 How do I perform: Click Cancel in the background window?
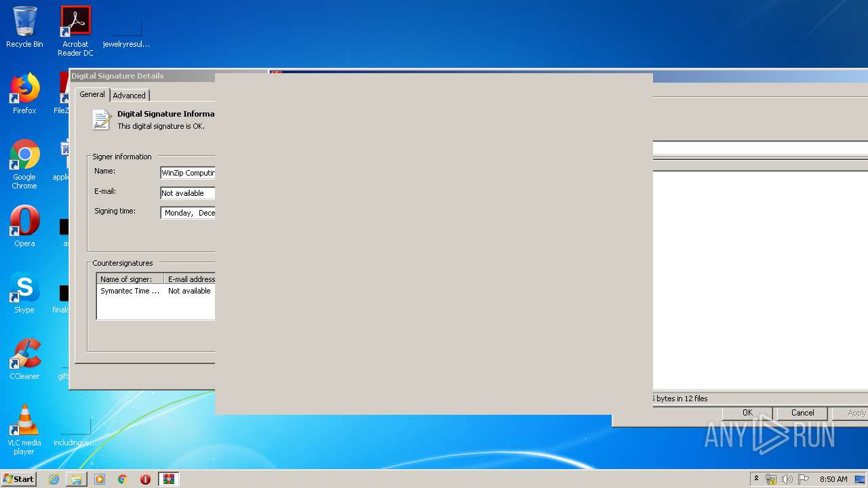coord(802,413)
